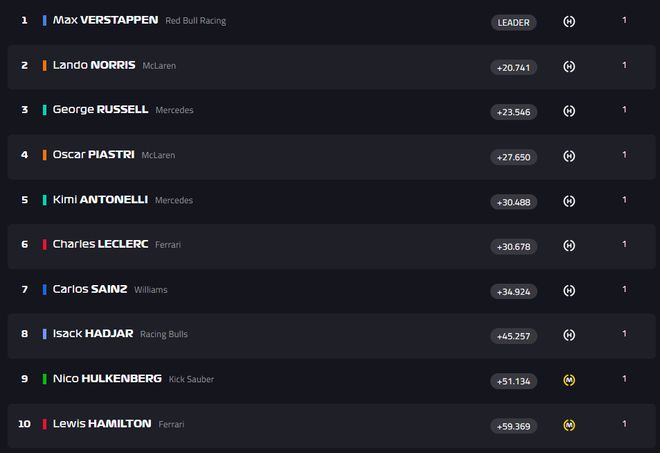The height and width of the screenshot is (453, 660).
Task: Click Oscar Piastri's hard tyre icon
Action: (569, 156)
